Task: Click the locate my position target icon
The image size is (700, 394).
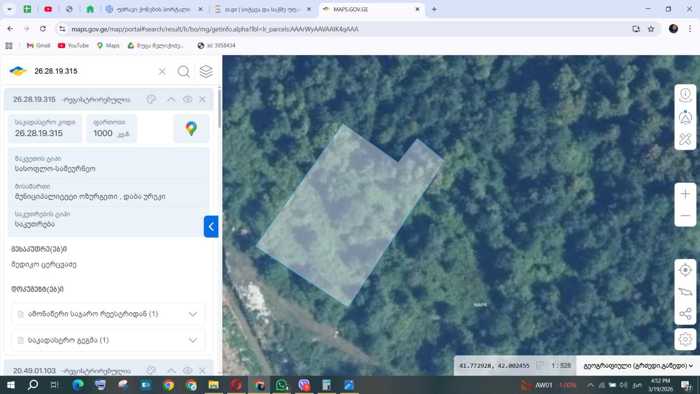Action: pyautogui.click(x=685, y=270)
